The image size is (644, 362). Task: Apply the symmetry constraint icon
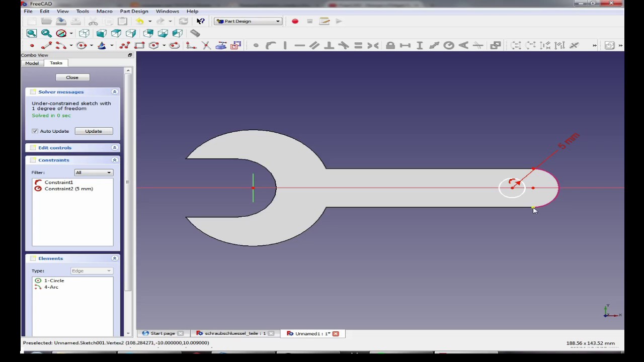(x=373, y=46)
